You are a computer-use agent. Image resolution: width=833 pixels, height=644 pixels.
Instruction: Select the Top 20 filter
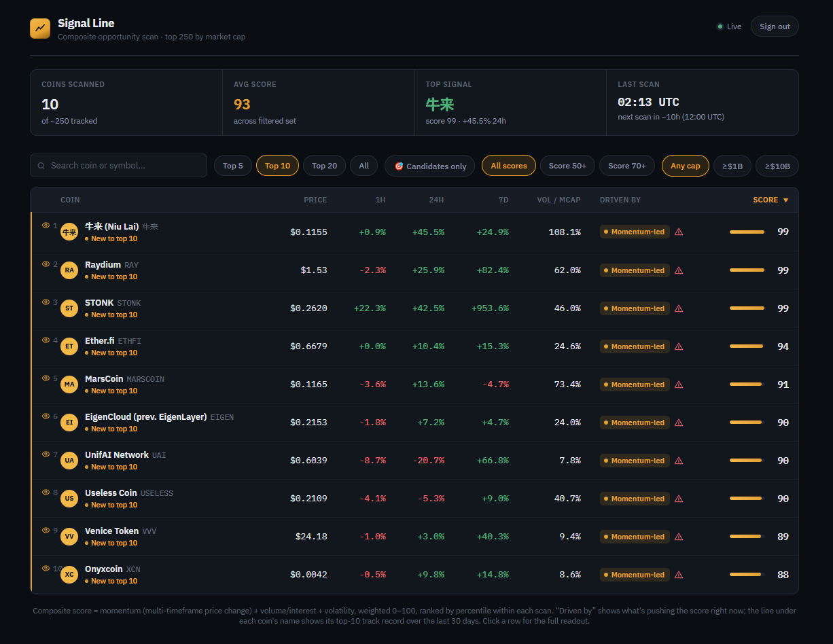coord(324,166)
